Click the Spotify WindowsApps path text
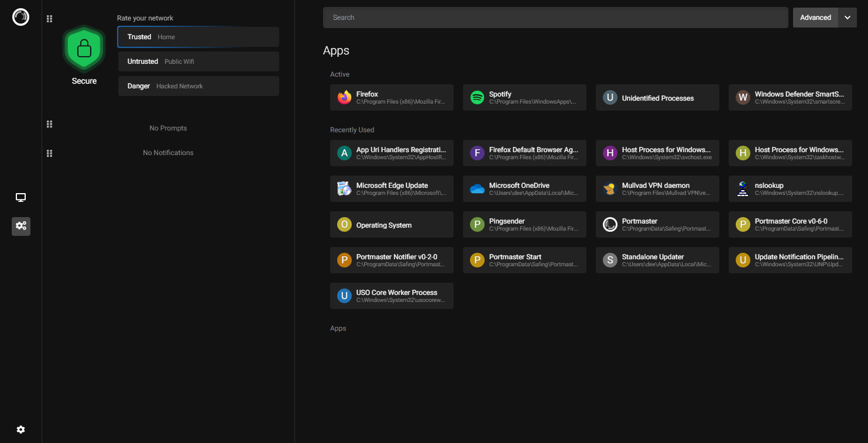868x443 pixels. 533,102
